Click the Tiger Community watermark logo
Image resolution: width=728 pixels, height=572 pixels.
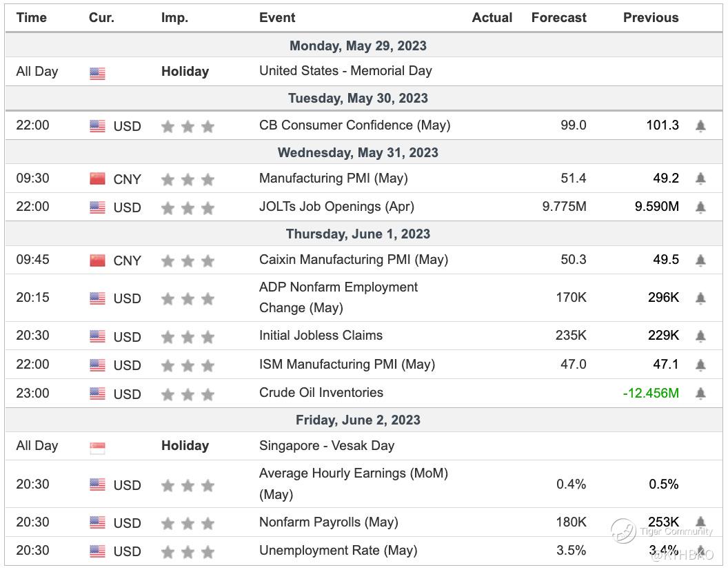[623, 531]
